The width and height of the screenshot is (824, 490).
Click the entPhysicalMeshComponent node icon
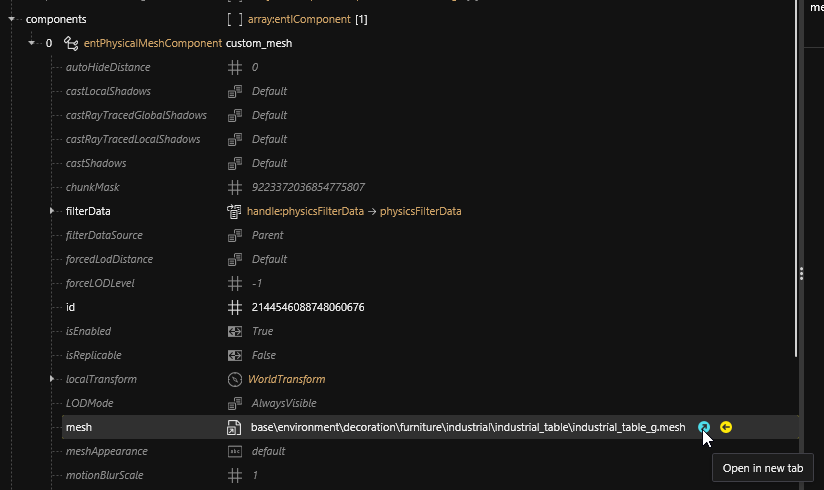coord(71,43)
